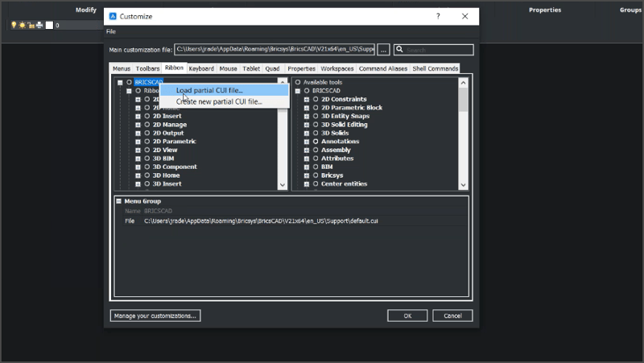
Task: Select Center entities in available tools
Action: [344, 184]
